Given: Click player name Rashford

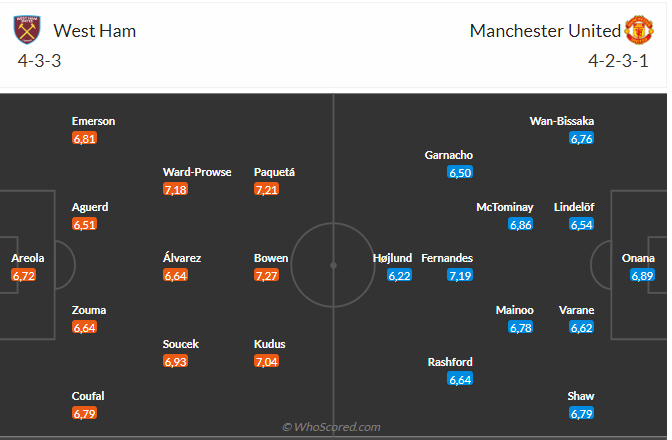Looking at the screenshot, I should pyautogui.click(x=449, y=362).
